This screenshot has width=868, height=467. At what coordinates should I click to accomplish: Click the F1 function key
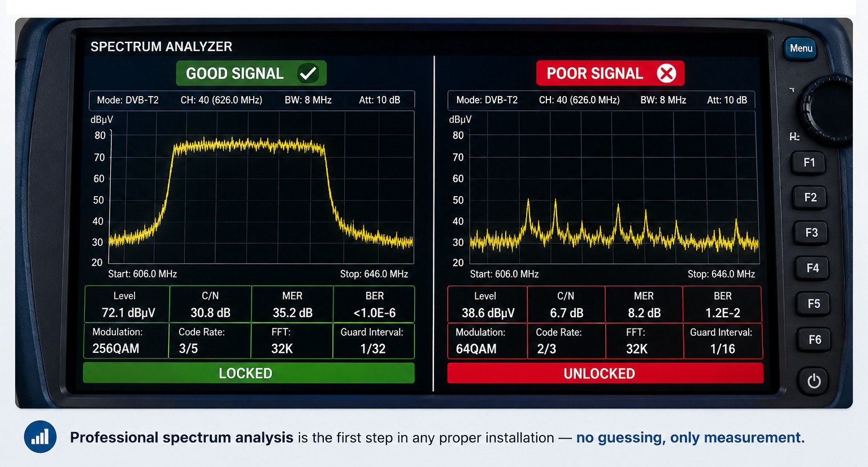click(809, 163)
